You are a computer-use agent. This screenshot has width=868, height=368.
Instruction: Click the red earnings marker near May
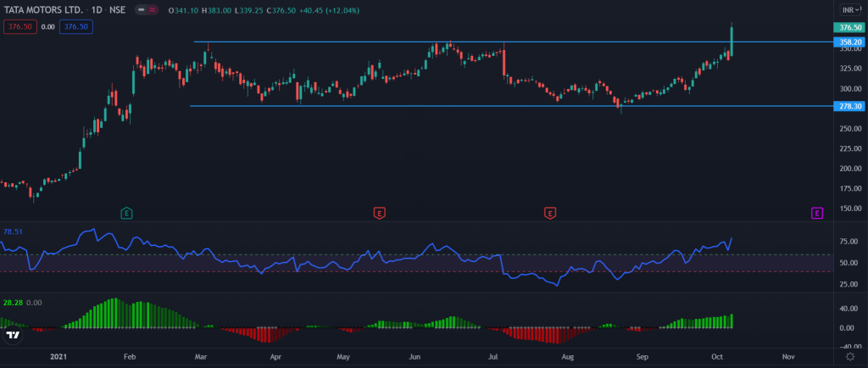click(x=380, y=212)
